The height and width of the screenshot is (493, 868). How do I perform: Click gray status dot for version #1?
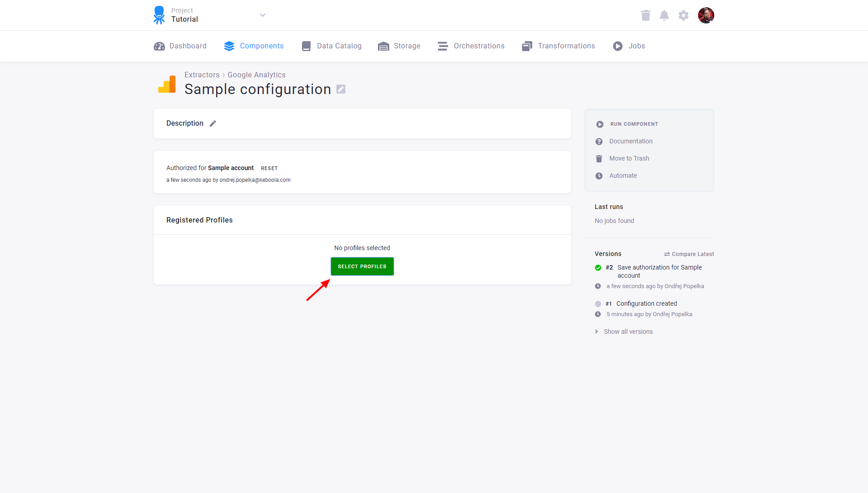click(598, 304)
